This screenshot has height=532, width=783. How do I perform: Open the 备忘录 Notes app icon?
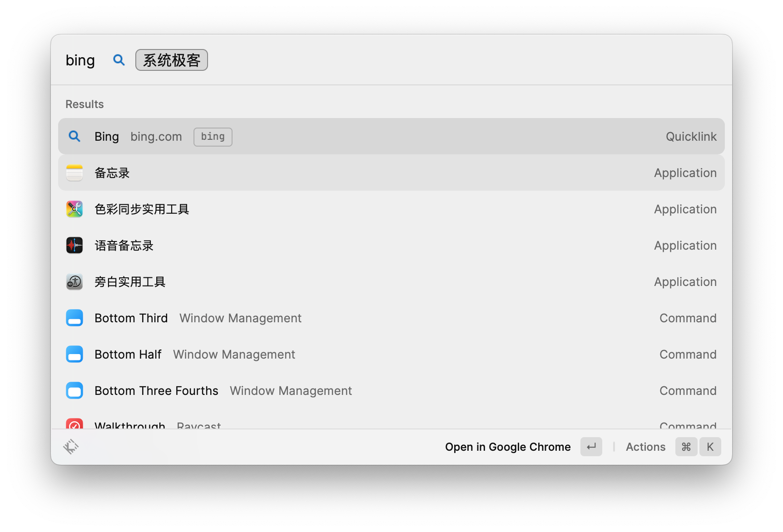coord(74,172)
